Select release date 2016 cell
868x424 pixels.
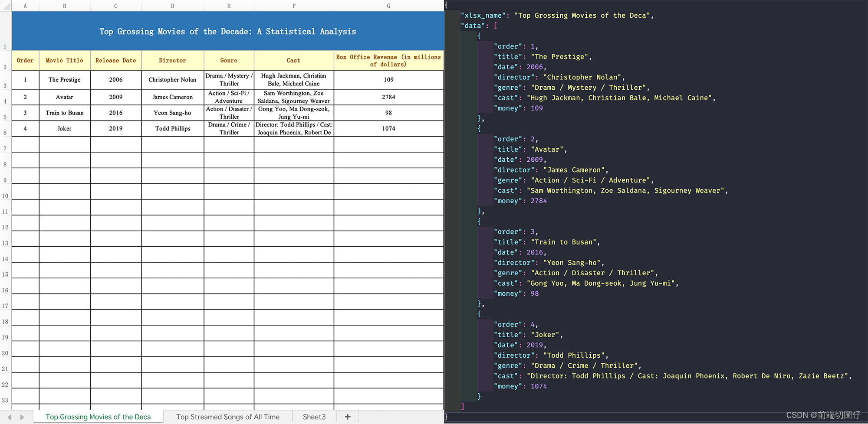point(116,113)
